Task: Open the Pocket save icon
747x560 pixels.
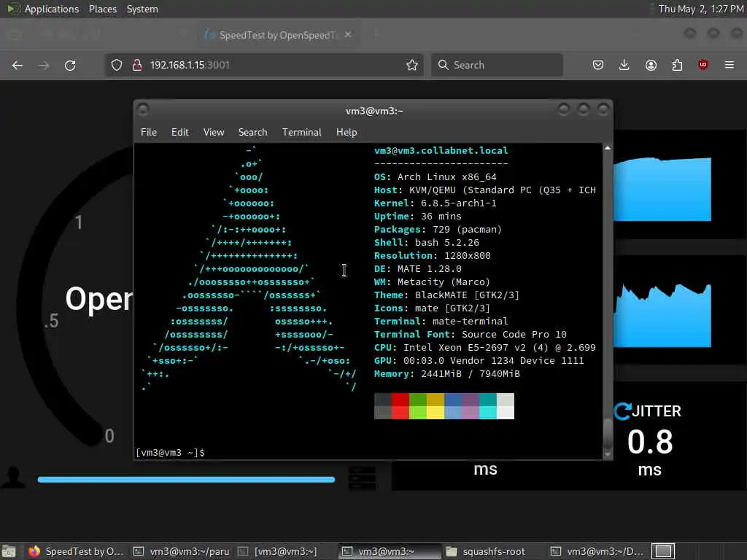Action: click(x=598, y=65)
